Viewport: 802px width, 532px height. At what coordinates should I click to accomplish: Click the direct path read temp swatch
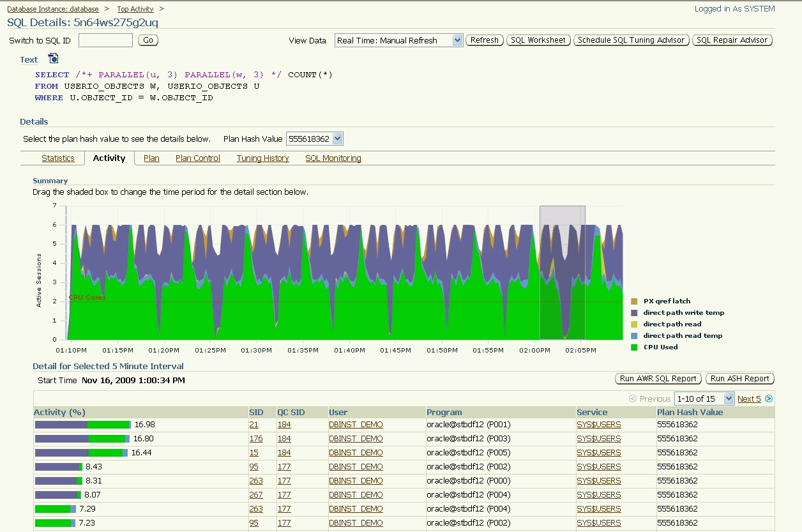[634, 335]
